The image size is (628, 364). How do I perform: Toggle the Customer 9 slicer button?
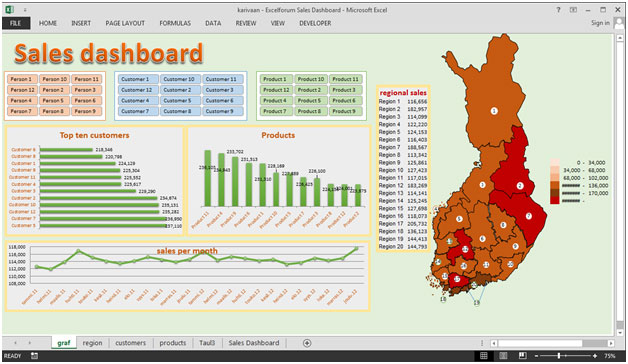pos(223,111)
